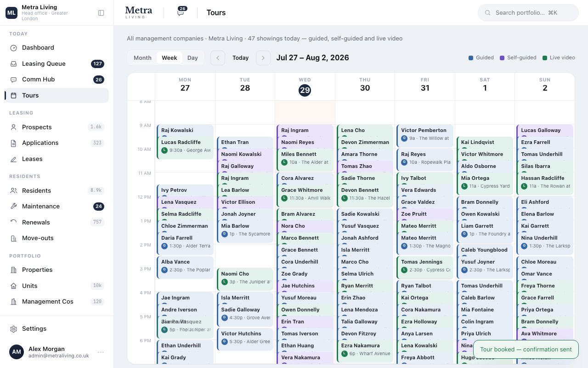Click the Self-guided purple legend swatch
This screenshot has height=368, width=588.
(x=502, y=58)
